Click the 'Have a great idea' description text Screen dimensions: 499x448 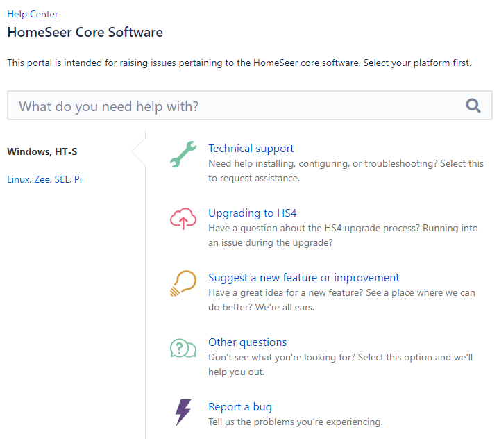(341, 293)
